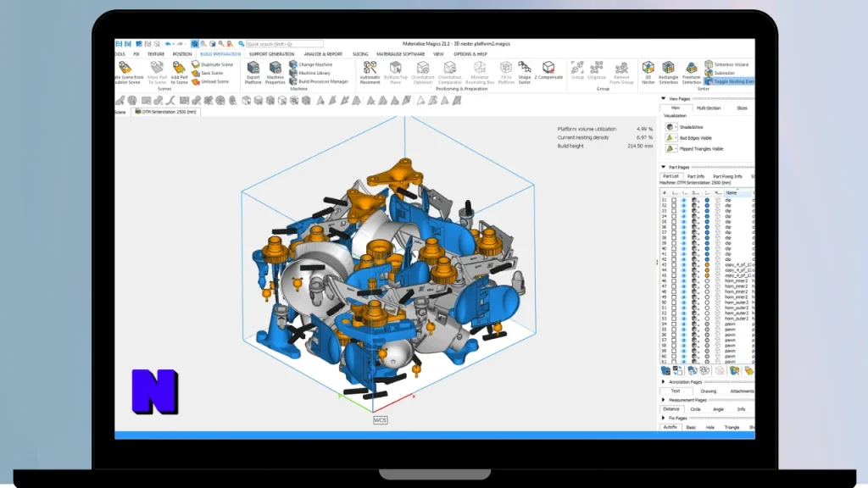This screenshot has height=488, width=868.
Task: Expand the Annotation Pages section
Action: (x=663, y=382)
